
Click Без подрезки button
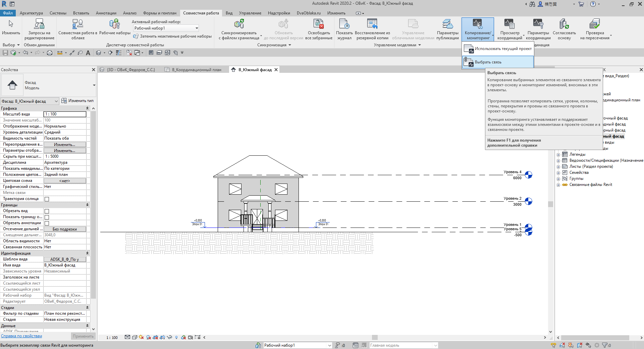pos(65,229)
